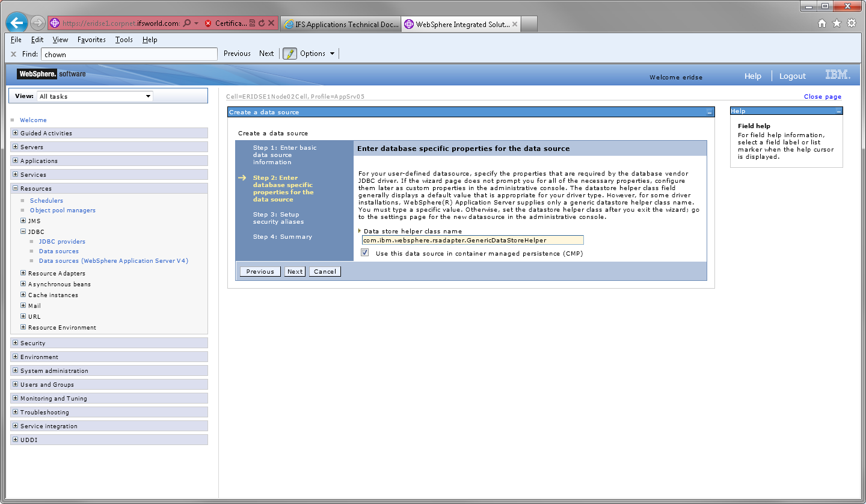
Task: Expand Services section
Action: click(x=15, y=174)
